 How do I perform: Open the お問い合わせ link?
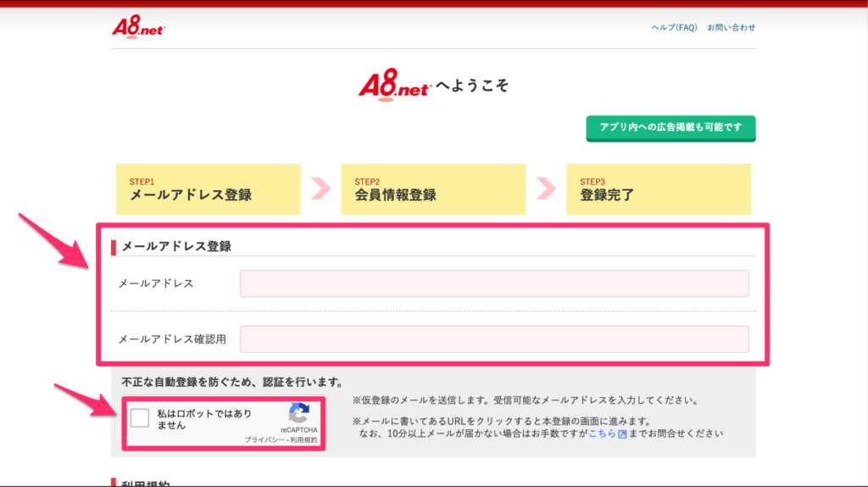(x=731, y=27)
